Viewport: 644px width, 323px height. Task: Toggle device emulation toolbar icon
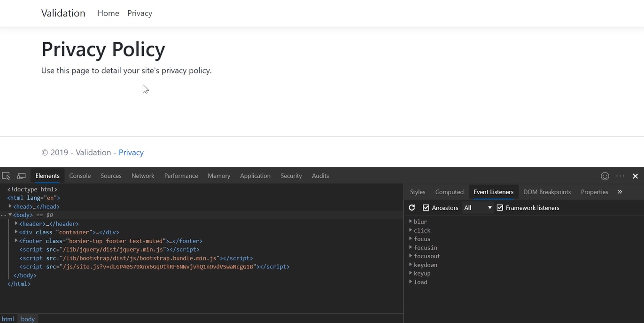pos(22,176)
